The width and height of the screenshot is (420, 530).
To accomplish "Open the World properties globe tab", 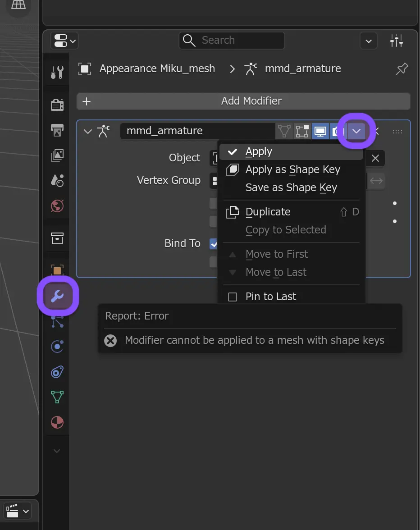I will [57, 206].
